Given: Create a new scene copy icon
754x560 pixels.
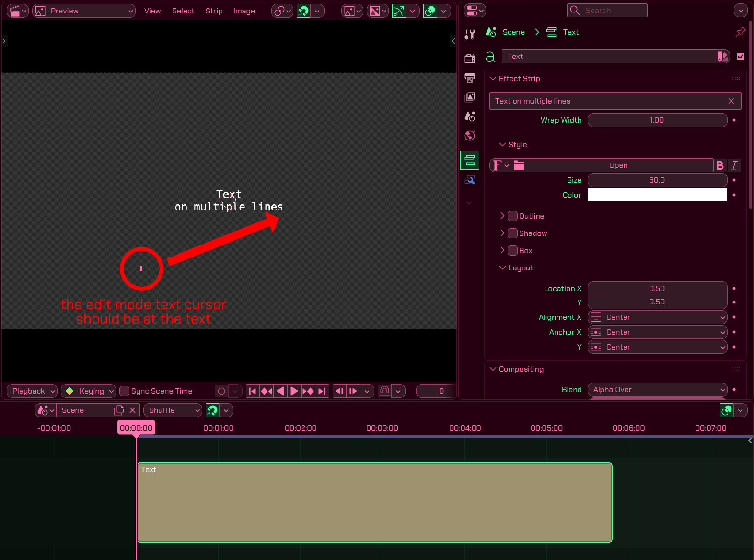Looking at the screenshot, I should pos(119,410).
